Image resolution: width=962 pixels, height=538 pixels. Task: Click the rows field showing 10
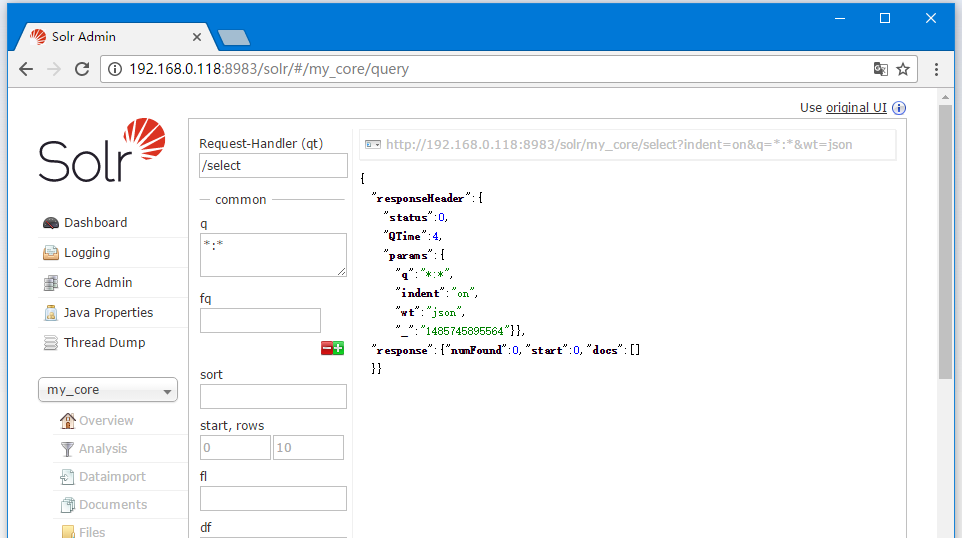click(309, 448)
